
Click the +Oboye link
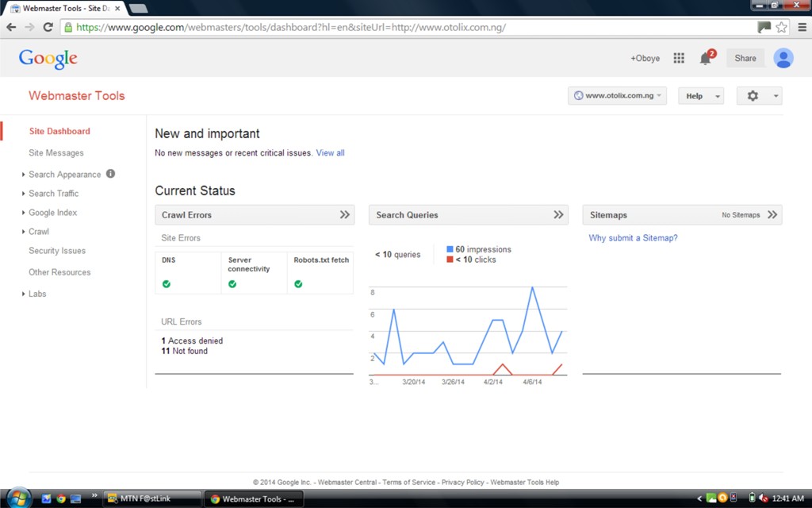point(645,59)
